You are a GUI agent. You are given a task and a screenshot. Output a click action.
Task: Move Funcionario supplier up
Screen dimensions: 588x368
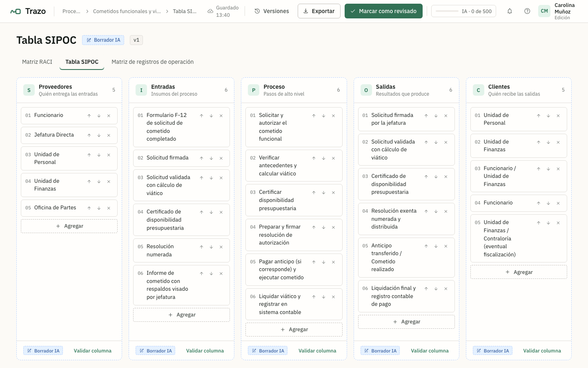tap(89, 116)
